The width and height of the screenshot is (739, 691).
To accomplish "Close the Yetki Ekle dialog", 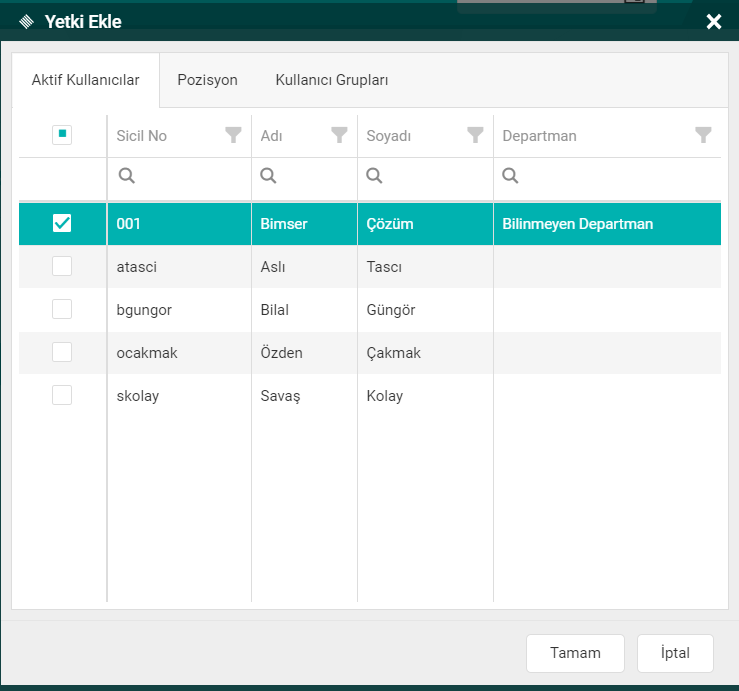I will 713,21.
